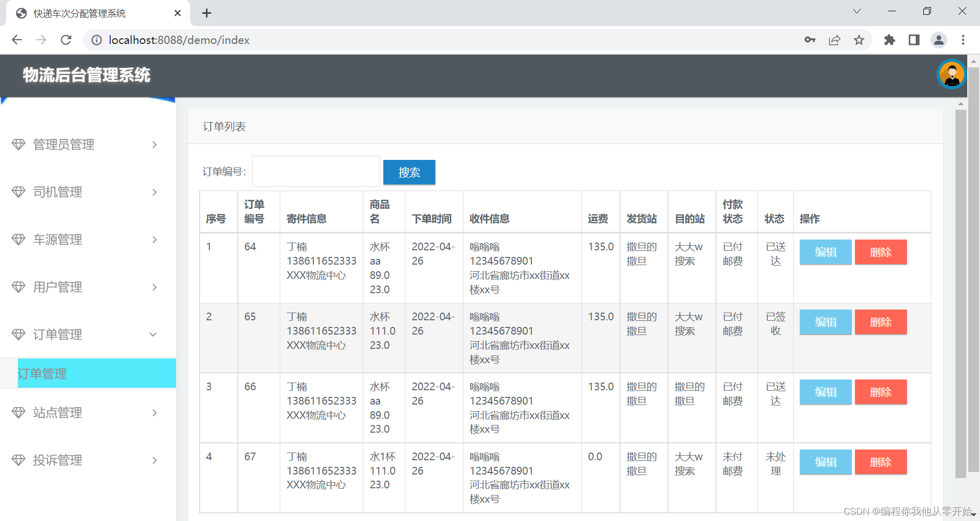Expand the 用户管理 chevron
This screenshot has width=980, height=521.
pos(154,287)
